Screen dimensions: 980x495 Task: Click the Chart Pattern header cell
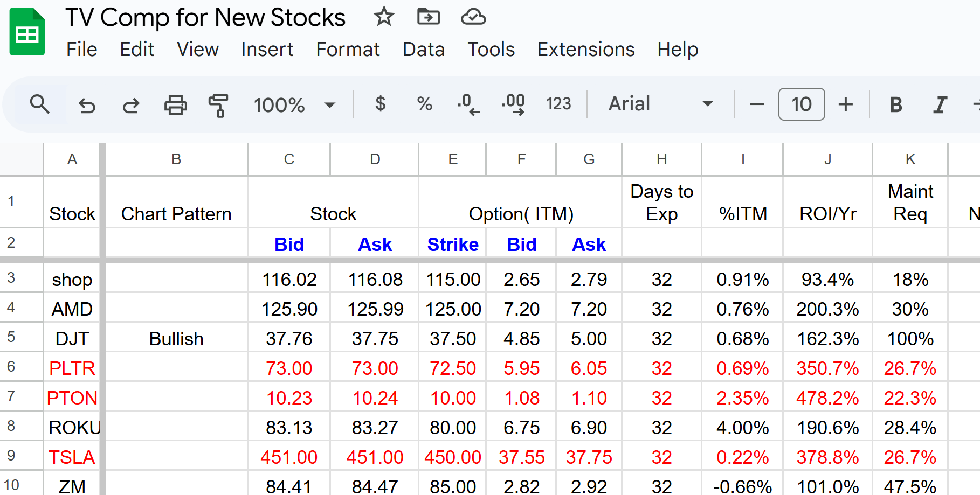[176, 202]
